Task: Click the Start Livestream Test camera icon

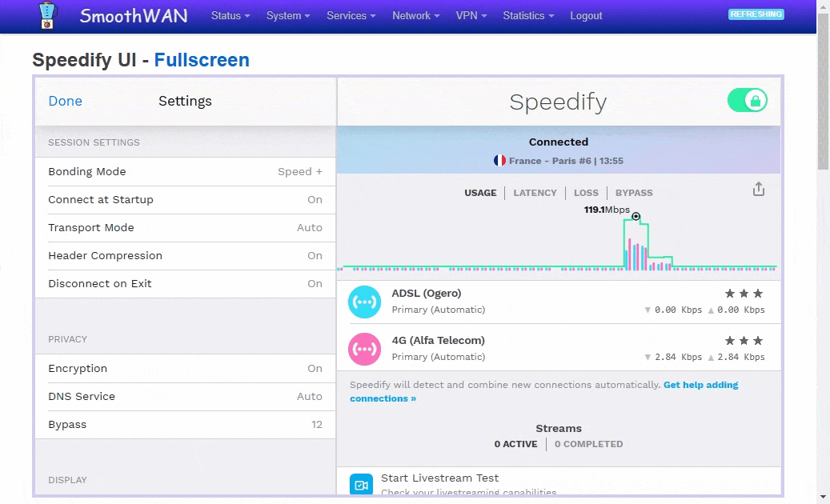Action: pos(361,485)
